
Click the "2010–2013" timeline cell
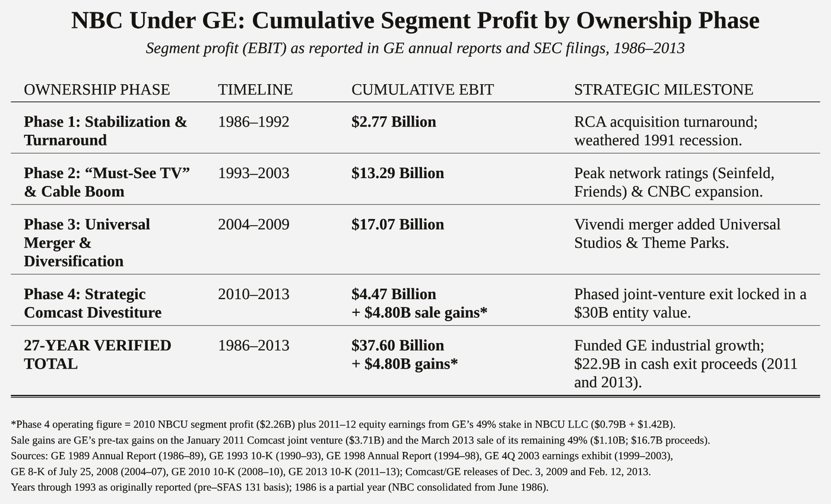(x=253, y=294)
